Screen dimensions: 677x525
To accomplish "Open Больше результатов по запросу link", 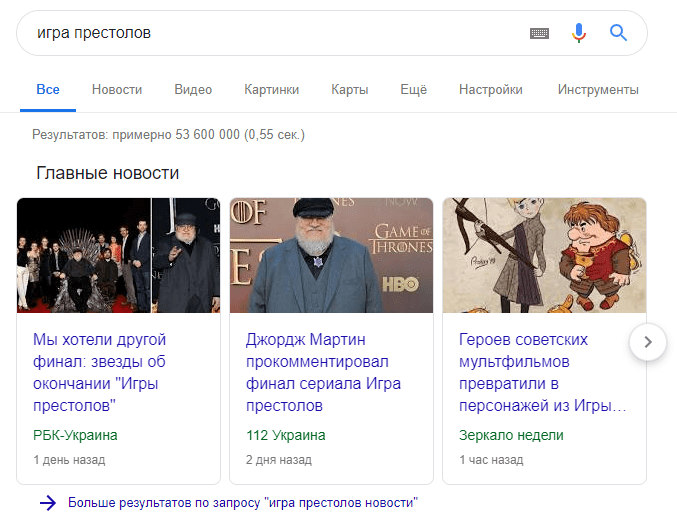I will click(x=243, y=503).
